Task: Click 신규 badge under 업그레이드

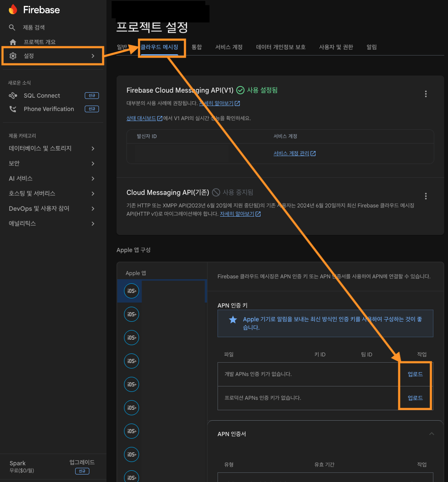Action: pos(82,471)
